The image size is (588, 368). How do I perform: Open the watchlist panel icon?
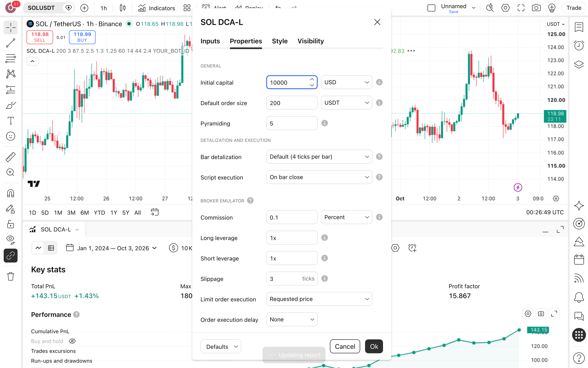click(579, 27)
